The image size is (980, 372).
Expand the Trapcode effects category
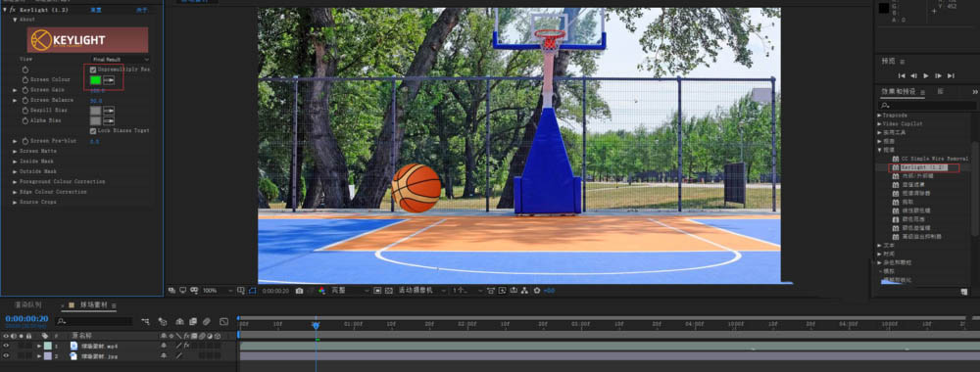[880, 116]
